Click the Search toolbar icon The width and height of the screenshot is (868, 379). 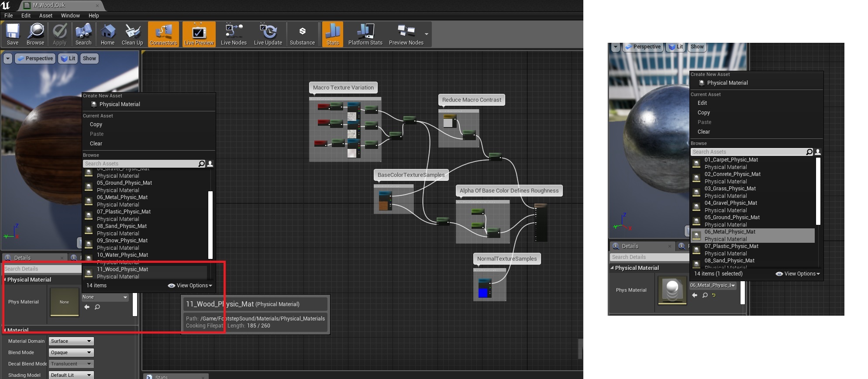click(83, 34)
